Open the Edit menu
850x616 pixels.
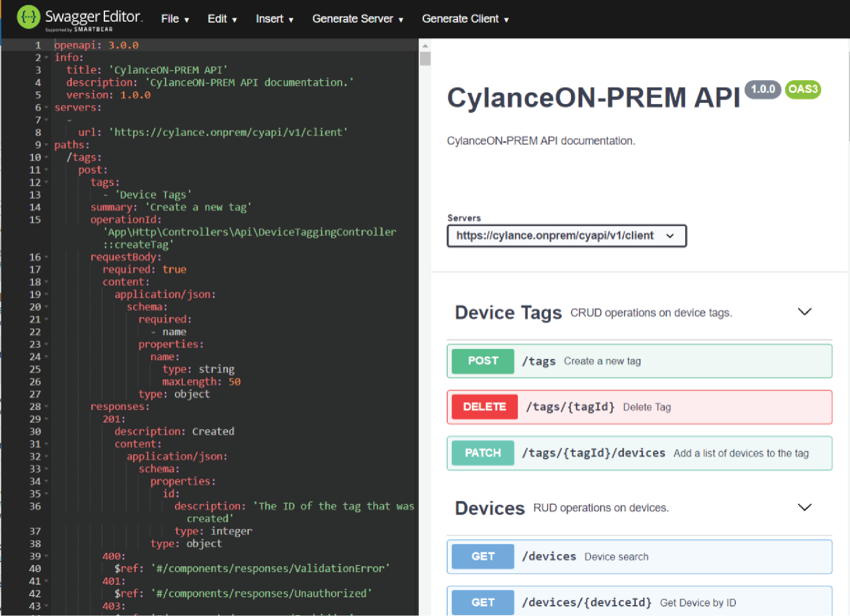(222, 19)
